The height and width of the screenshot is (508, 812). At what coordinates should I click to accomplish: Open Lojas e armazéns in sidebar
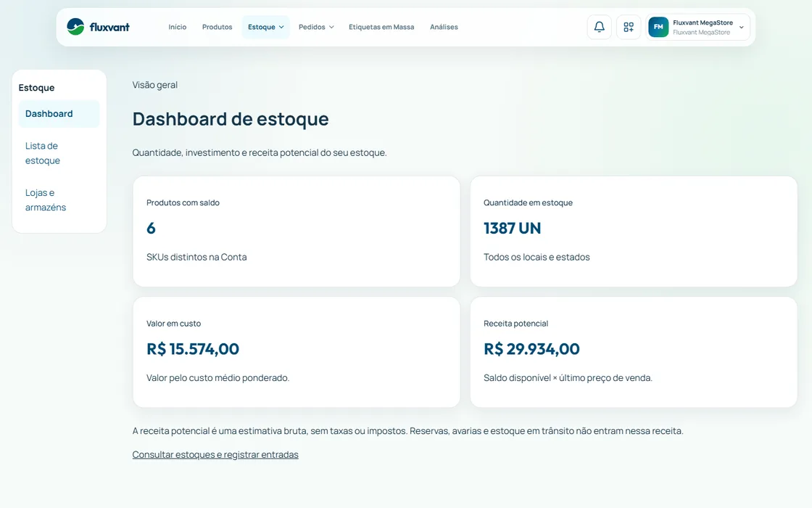(59, 200)
